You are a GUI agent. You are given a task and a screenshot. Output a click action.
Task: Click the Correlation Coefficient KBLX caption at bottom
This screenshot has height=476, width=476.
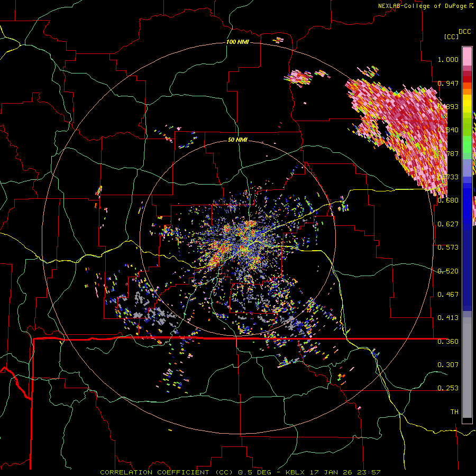pyautogui.click(x=240, y=472)
